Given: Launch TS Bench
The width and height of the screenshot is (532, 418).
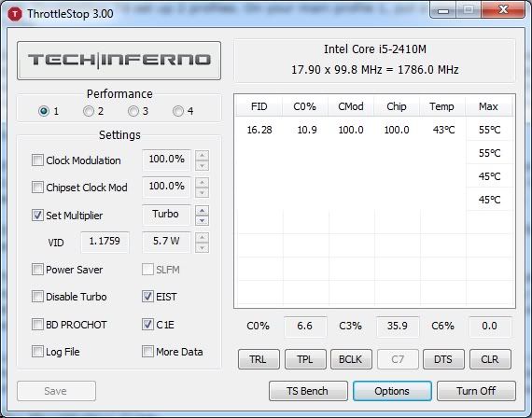Looking at the screenshot, I should (308, 391).
